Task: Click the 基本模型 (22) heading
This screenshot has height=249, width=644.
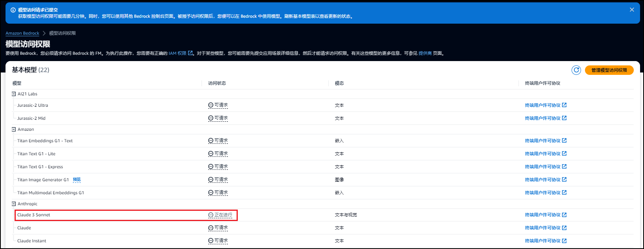Action: [31, 70]
